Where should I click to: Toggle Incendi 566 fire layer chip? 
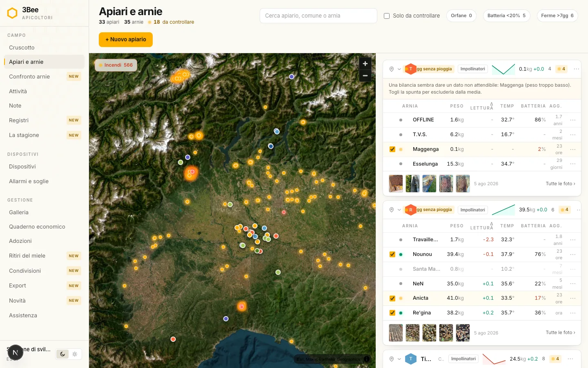tap(116, 65)
